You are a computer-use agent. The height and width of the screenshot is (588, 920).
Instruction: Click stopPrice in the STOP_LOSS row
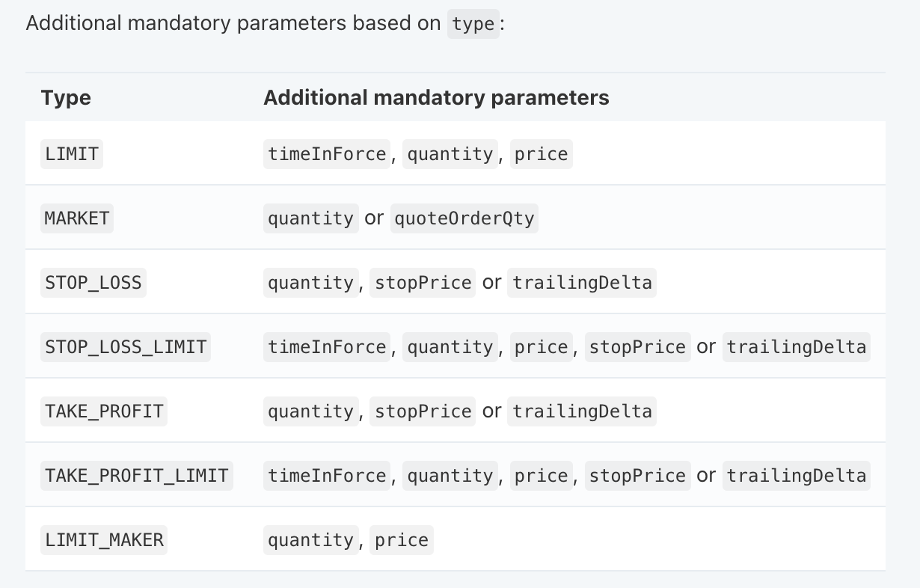click(x=423, y=283)
